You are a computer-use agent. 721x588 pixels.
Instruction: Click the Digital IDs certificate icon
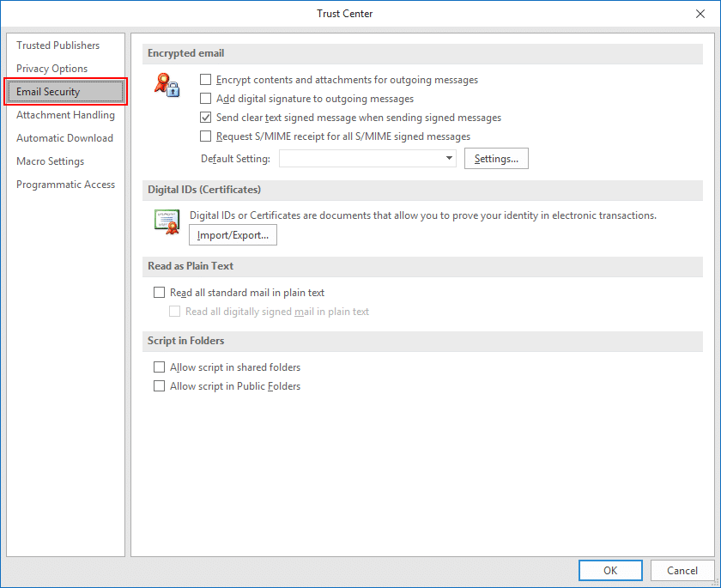[166, 221]
